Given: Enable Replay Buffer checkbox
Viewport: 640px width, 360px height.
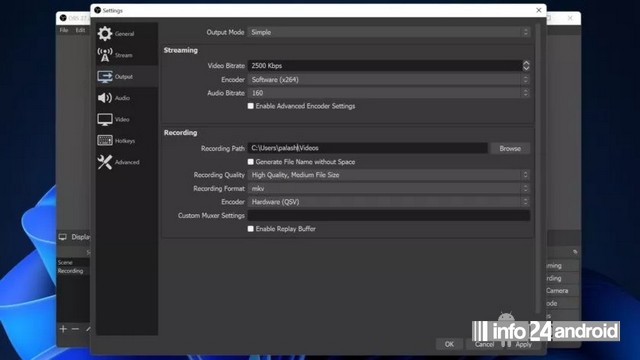Looking at the screenshot, I should [x=251, y=229].
